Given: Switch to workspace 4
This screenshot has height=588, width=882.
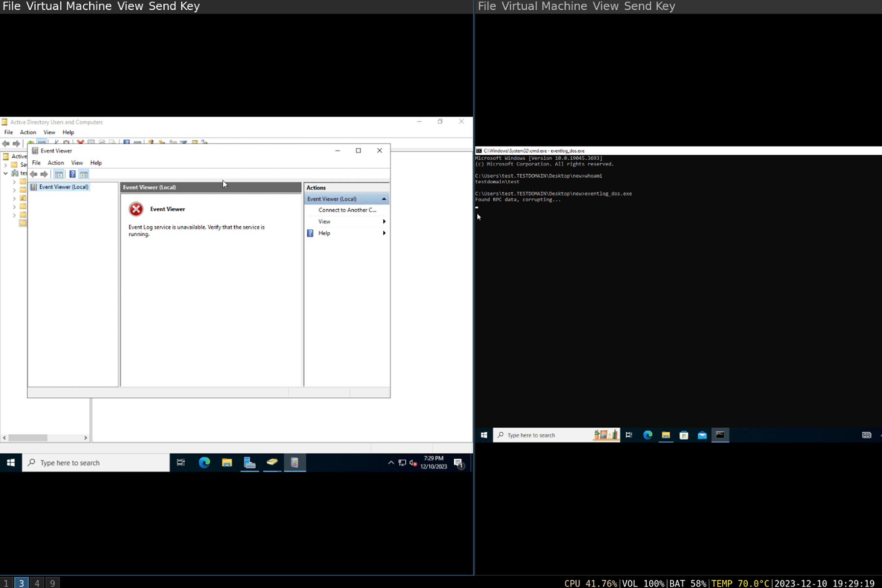Looking at the screenshot, I should coord(37,583).
